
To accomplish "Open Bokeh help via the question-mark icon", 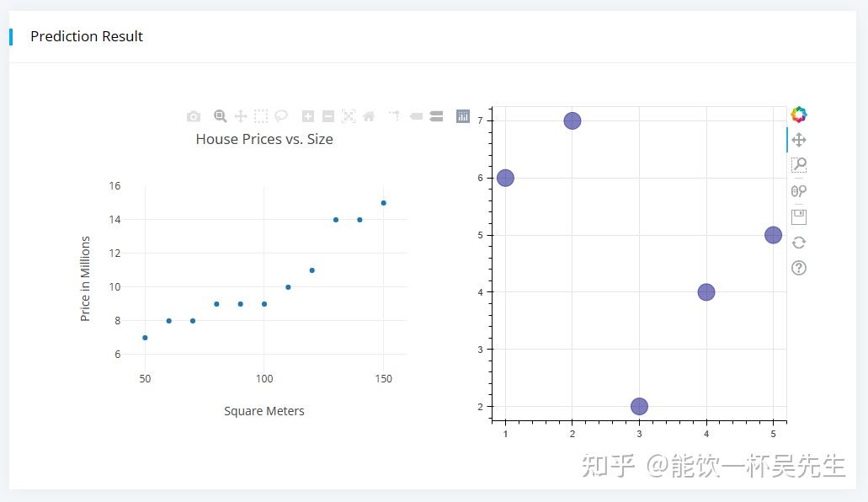I will tap(799, 268).
